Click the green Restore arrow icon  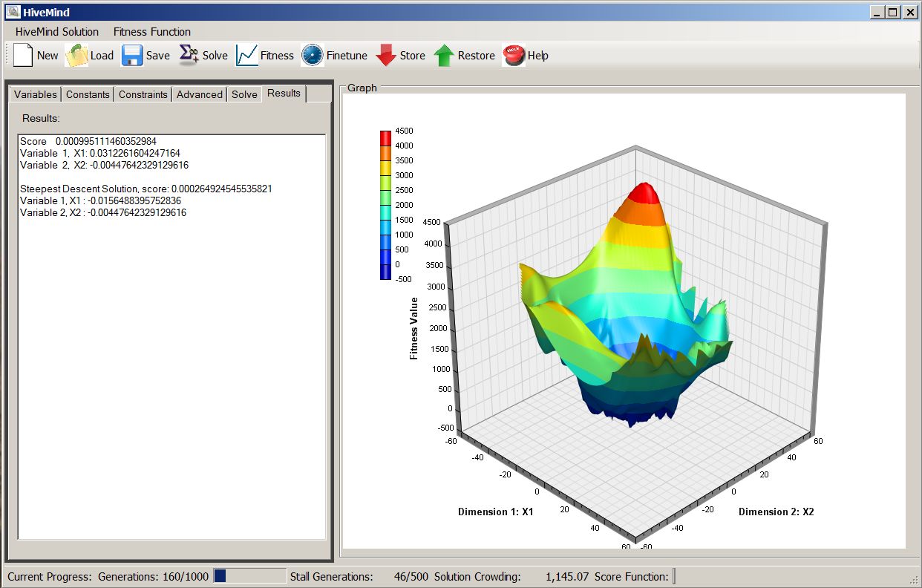coord(444,56)
